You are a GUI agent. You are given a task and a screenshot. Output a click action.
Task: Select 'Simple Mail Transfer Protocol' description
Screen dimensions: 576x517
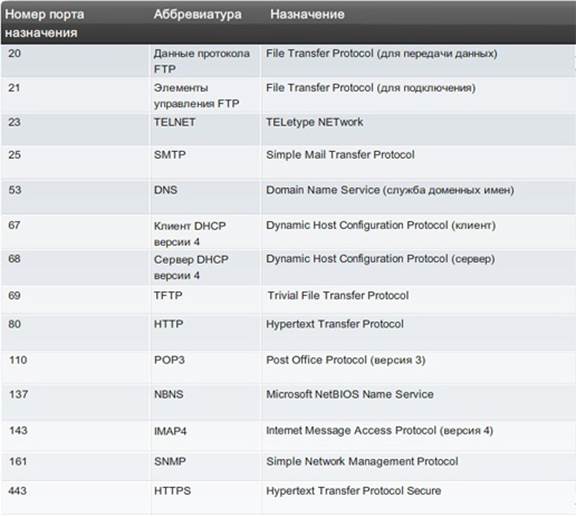pos(340,155)
